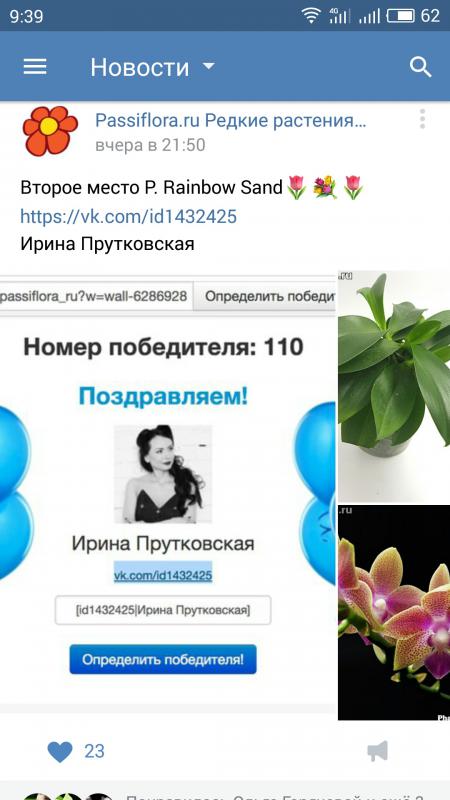Like the post with the heart icon
The image size is (450, 800).
point(60,752)
